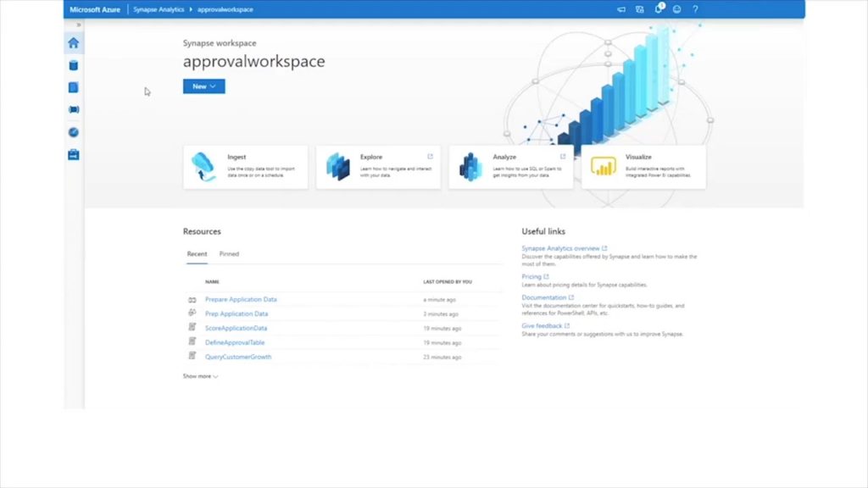
Task: Click the Analyze card chart icon
Action: 470,167
